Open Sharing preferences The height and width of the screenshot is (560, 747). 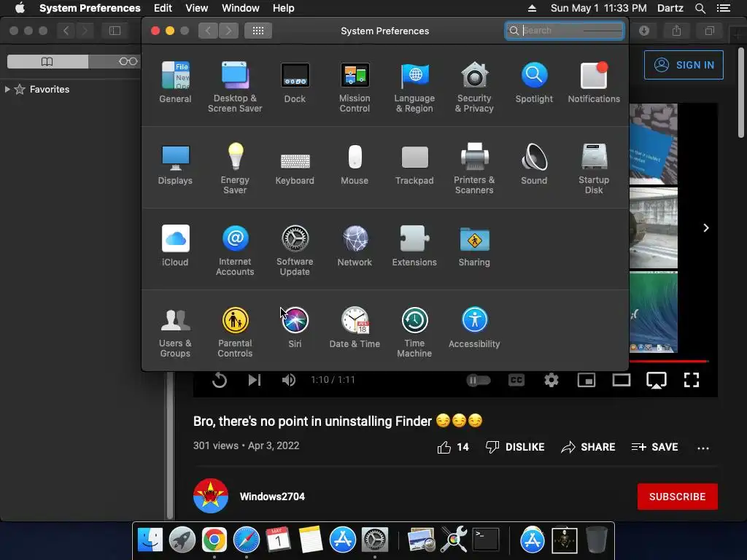pos(474,246)
